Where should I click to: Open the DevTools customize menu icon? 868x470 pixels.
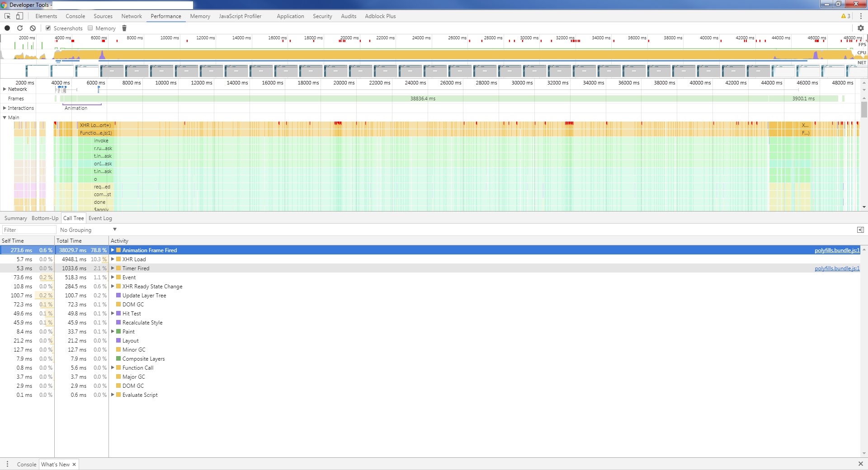pos(861,16)
